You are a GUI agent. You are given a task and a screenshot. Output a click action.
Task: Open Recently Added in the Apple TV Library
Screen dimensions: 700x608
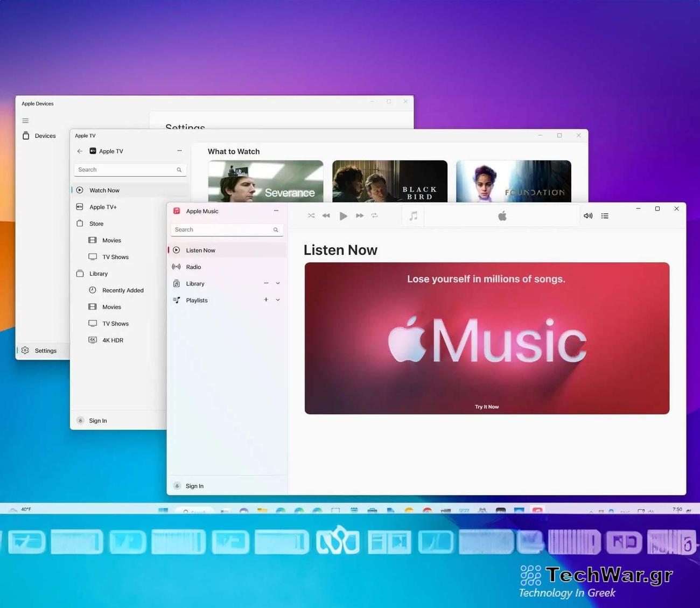123,290
